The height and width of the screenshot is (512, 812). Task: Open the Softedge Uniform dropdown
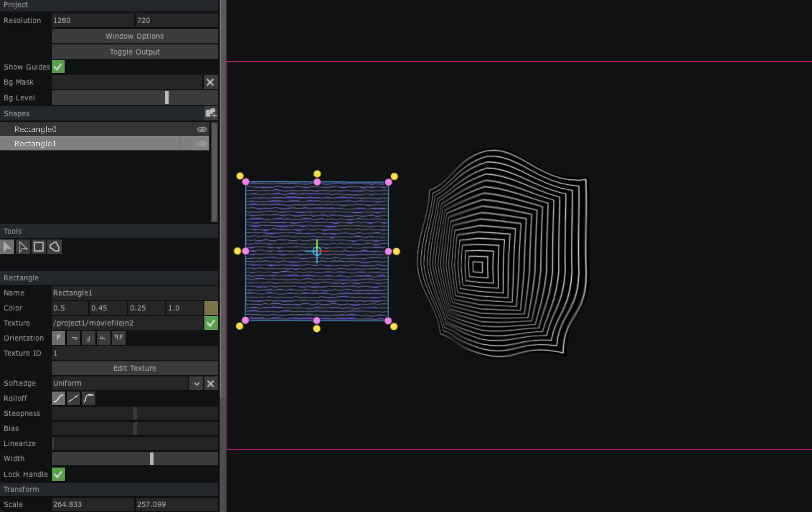(196, 383)
